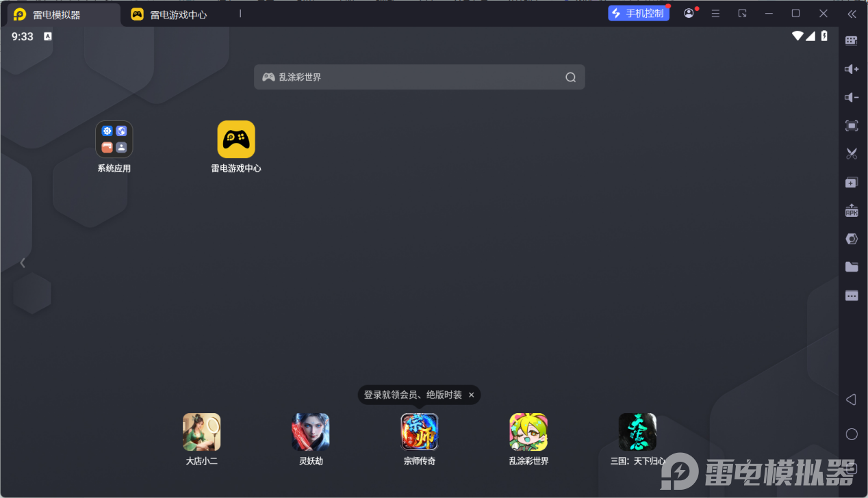
Task: Dismiss the 登录就领会员 tooltip
Action: click(471, 395)
